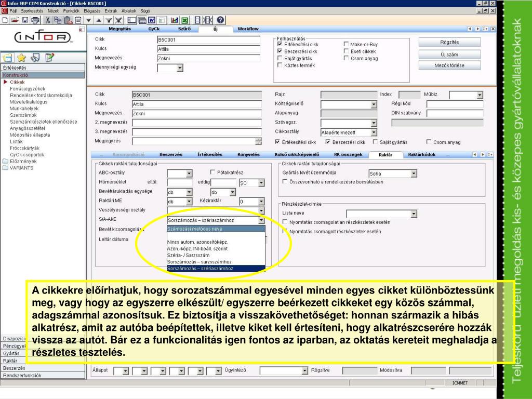Open the Extrák menu

(x=111, y=11)
